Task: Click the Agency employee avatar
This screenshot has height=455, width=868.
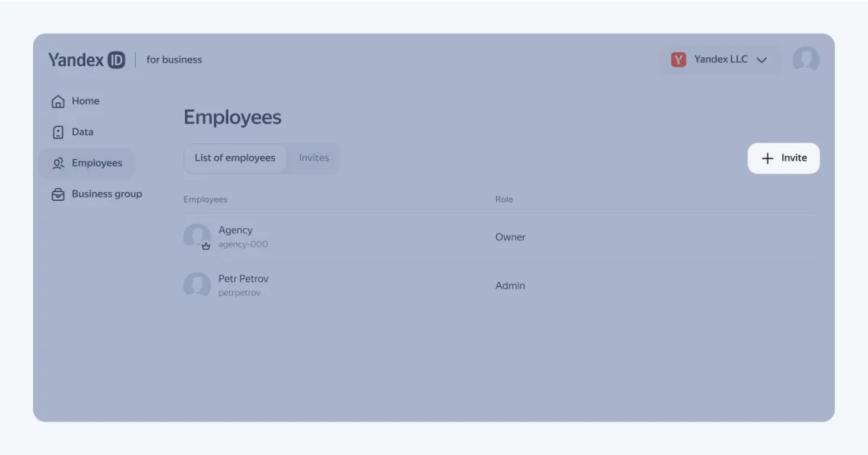Action: point(197,237)
